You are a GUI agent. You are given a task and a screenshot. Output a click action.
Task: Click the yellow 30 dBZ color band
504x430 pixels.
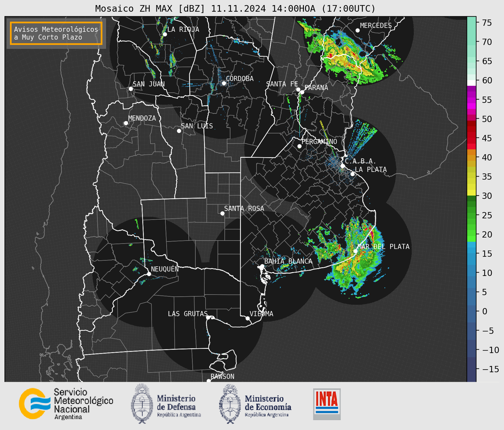[x=471, y=193]
